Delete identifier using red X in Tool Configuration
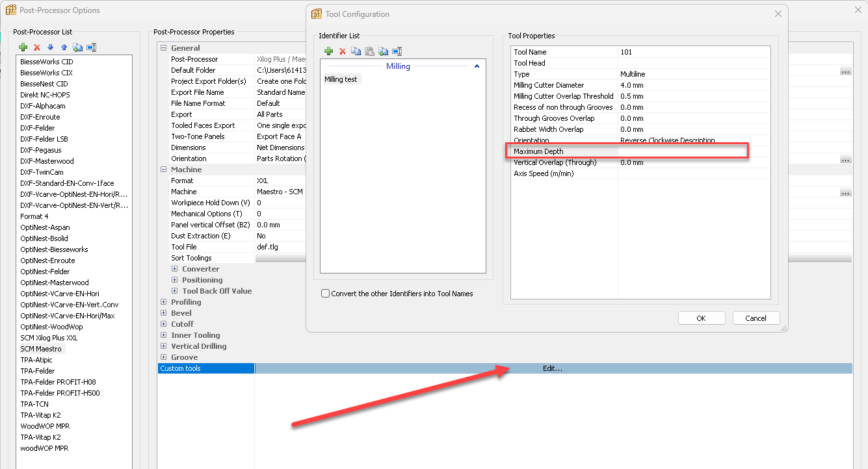This screenshot has height=469, width=868. point(342,51)
